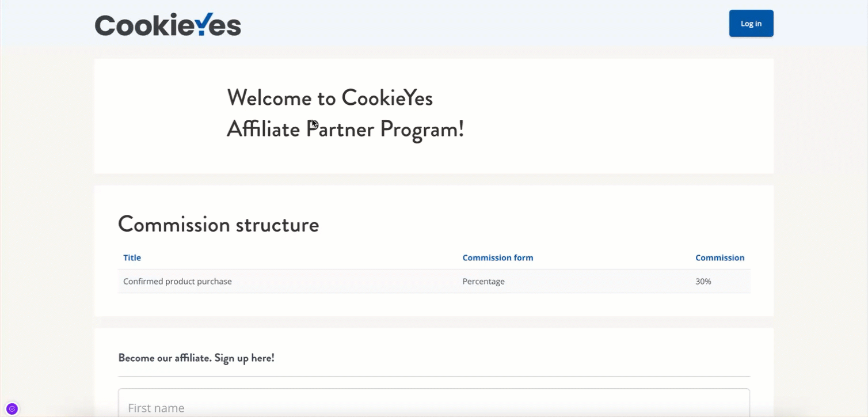
Task: Click the commission structure table header row
Action: 434,257
